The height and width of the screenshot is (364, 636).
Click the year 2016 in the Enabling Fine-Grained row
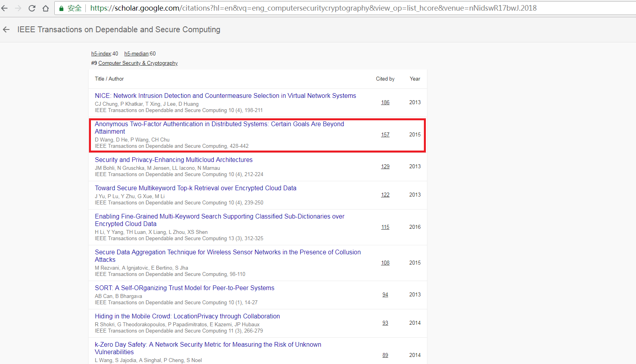(x=415, y=227)
